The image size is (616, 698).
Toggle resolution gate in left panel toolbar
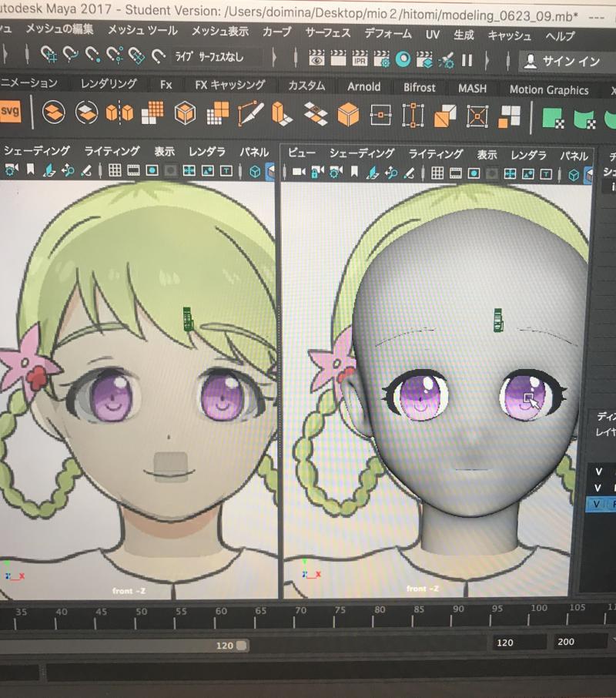(x=152, y=170)
